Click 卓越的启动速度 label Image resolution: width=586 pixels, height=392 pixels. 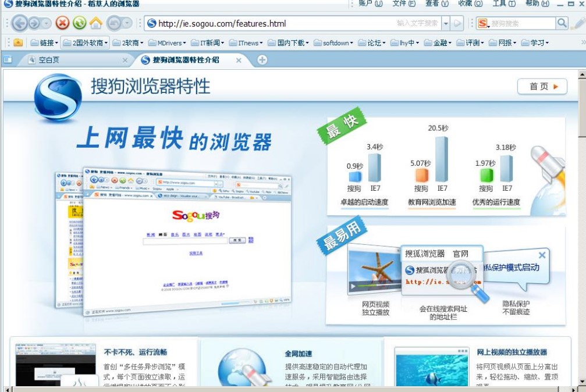(364, 202)
